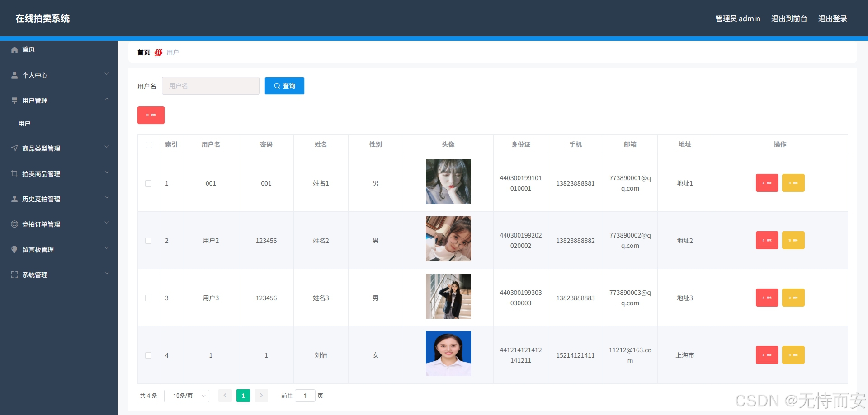
Task: Click the 商品类型管理 paper-plane icon
Action: coord(14,148)
